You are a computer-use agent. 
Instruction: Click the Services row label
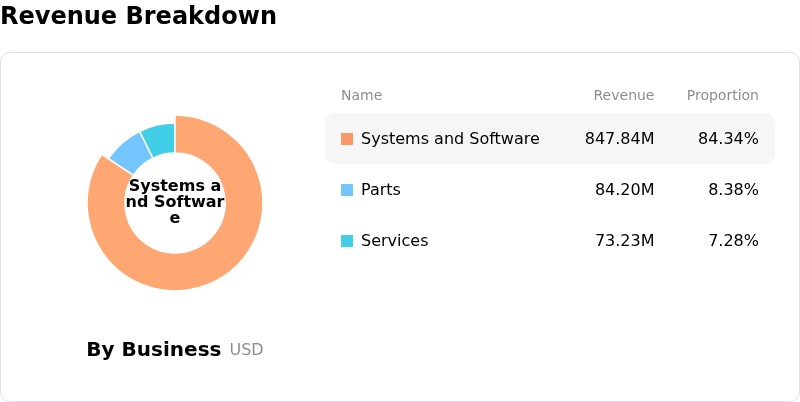(394, 241)
